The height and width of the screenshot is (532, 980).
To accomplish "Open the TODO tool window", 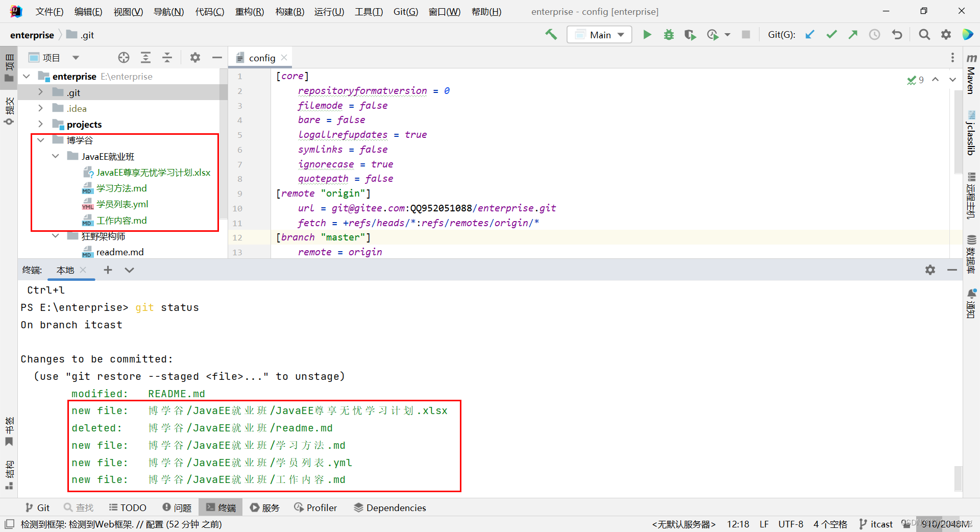I will point(128,507).
